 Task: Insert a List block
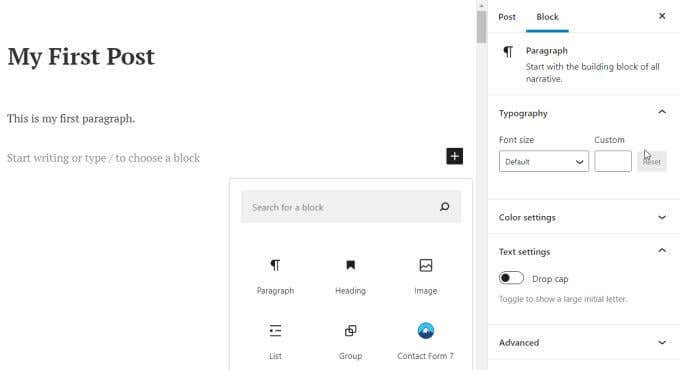[x=275, y=341]
